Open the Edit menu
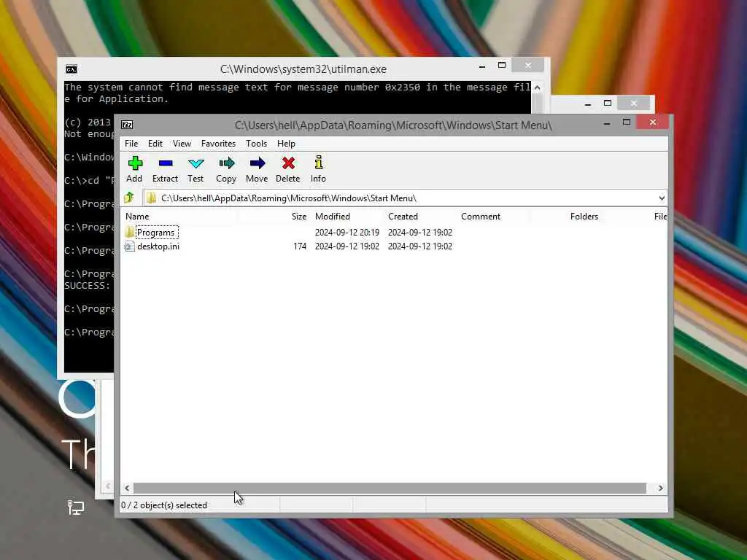 point(155,144)
